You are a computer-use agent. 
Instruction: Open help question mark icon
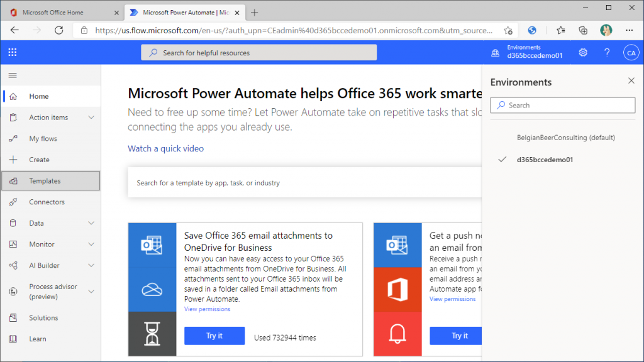pos(607,53)
